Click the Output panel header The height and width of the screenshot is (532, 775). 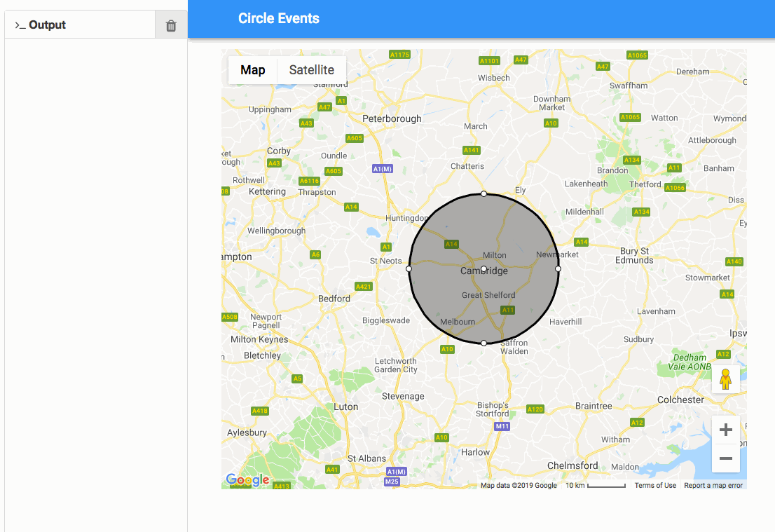tap(80, 25)
